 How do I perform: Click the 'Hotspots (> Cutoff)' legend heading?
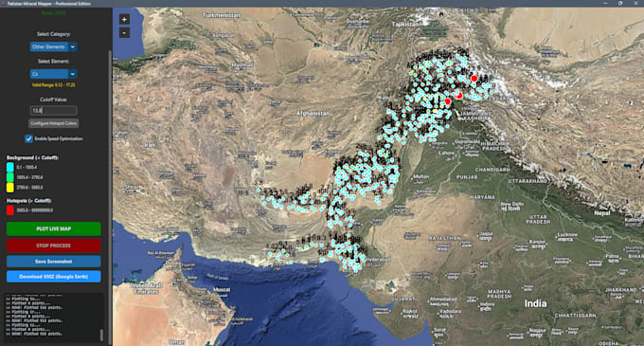point(29,201)
